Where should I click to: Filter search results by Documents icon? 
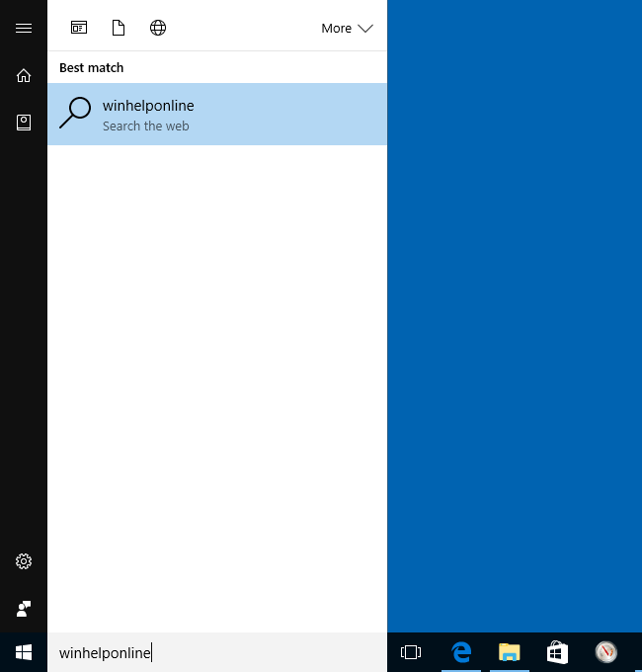(119, 28)
